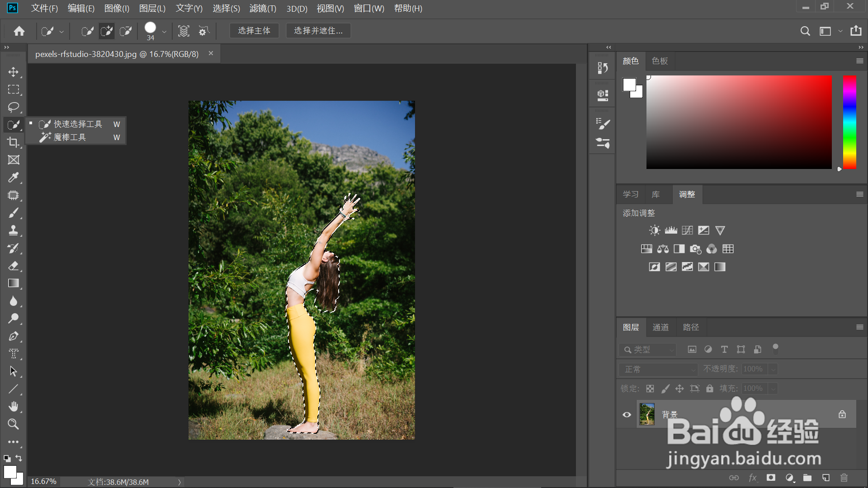The image size is (868, 488).
Task: Click add layer mask button
Action: point(771,478)
